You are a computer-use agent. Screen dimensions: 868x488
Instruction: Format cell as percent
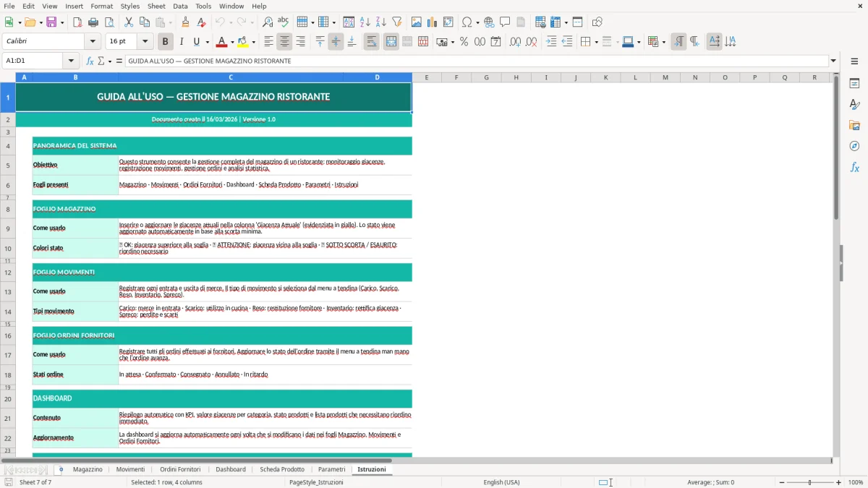pyautogui.click(x=464, y=42)
